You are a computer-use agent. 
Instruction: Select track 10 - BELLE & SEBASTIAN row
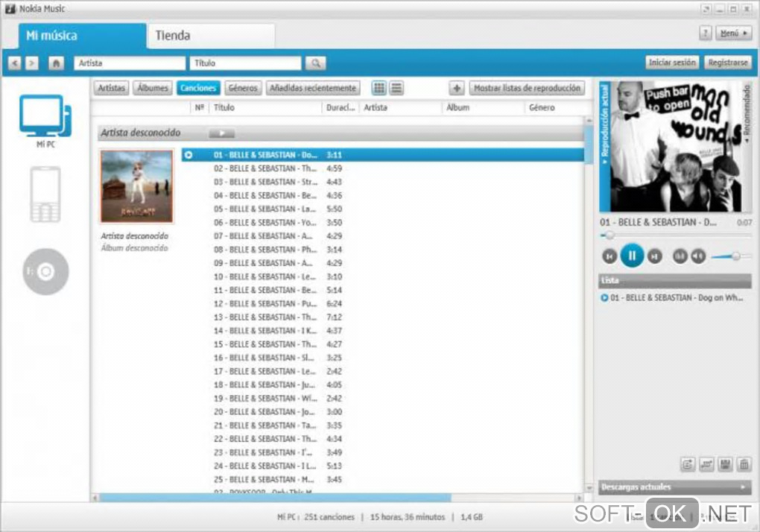pyautogui.click(x=383, y=276)
